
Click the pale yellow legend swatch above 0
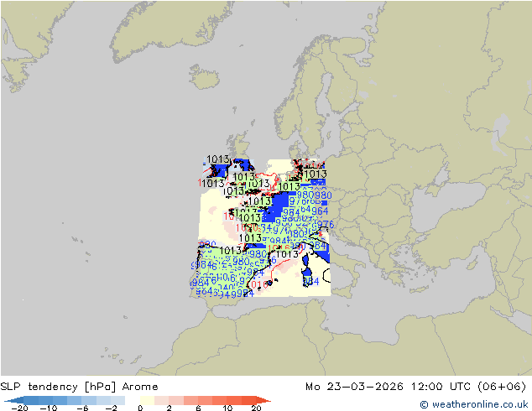[x=147, y=400]
